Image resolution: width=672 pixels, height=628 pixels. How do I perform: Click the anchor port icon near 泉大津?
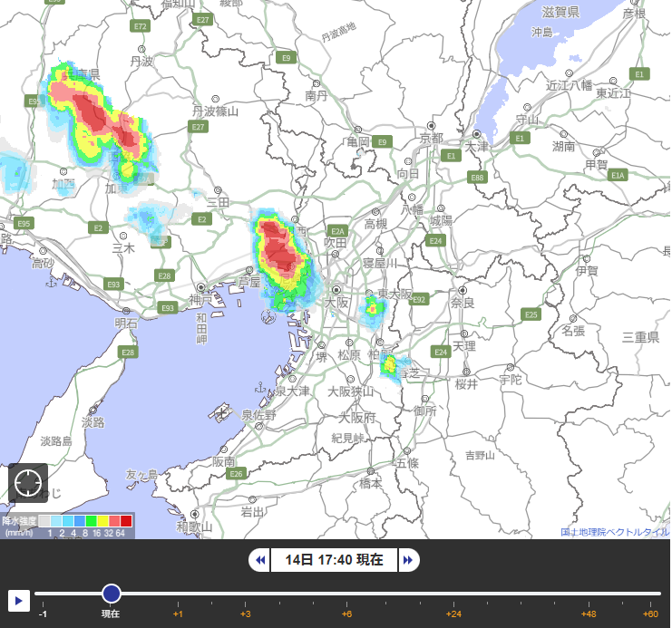click(258, 388)
